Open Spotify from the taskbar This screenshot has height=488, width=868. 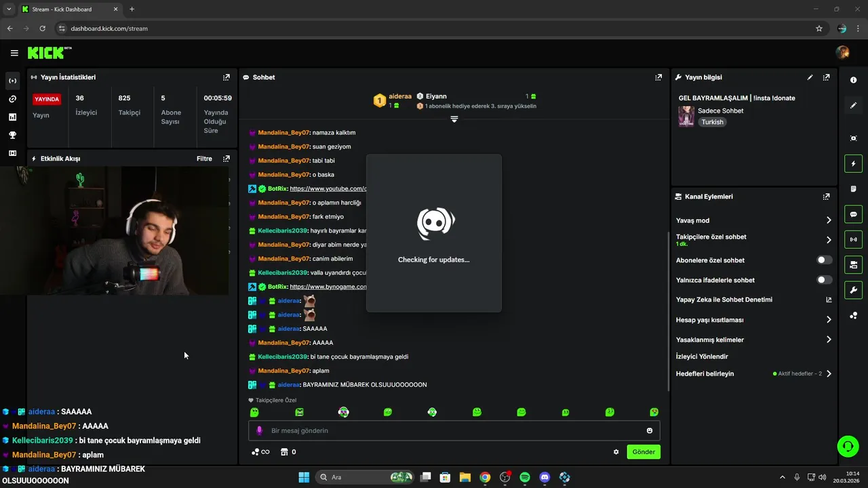pos(525,477)
